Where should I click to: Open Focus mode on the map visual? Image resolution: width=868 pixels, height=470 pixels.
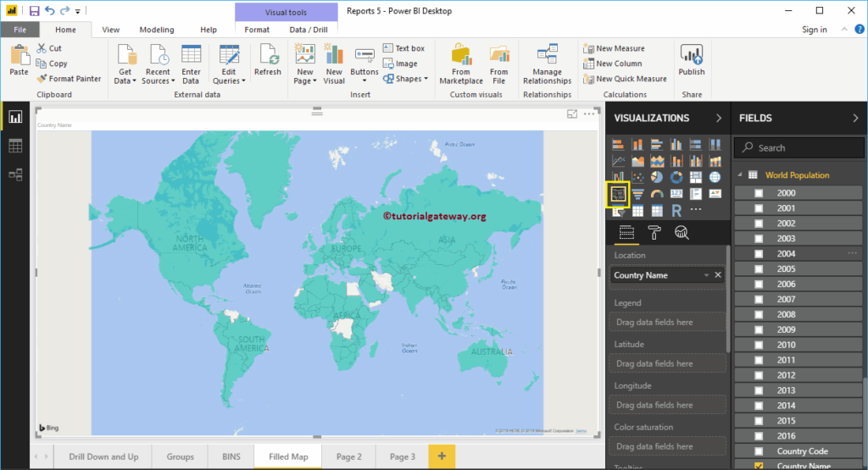pos(572,114)
